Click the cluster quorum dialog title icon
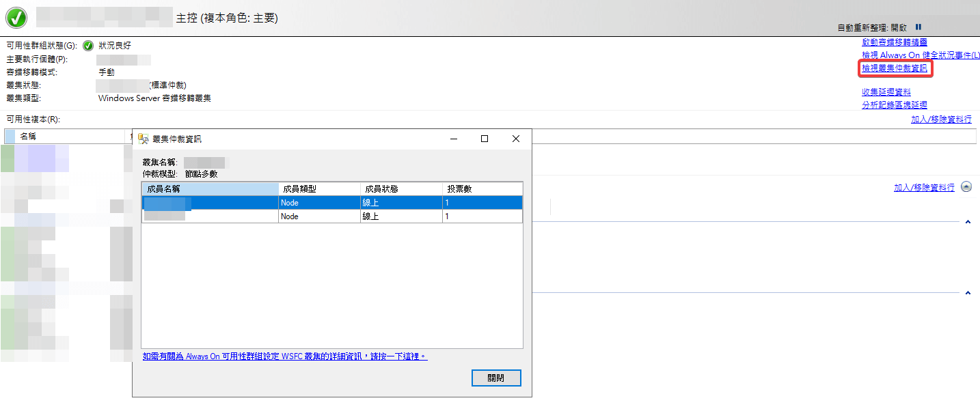 coord(144,139)
